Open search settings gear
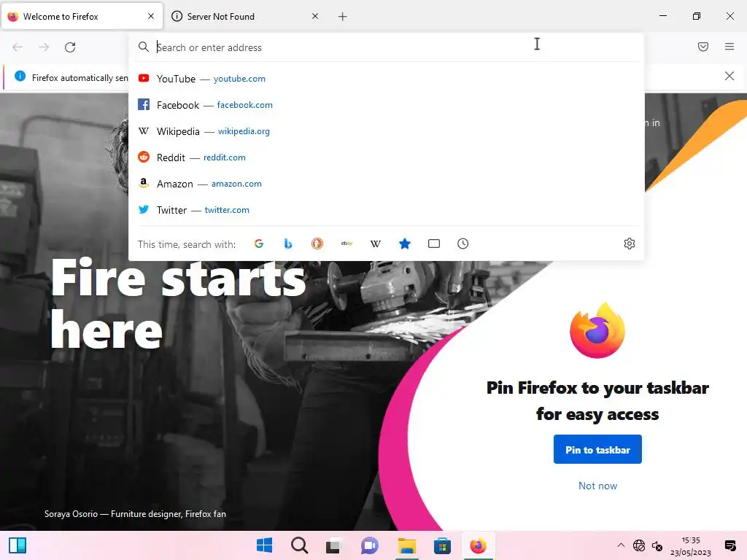This screenshot has height=560, width=747. point(630,244)
